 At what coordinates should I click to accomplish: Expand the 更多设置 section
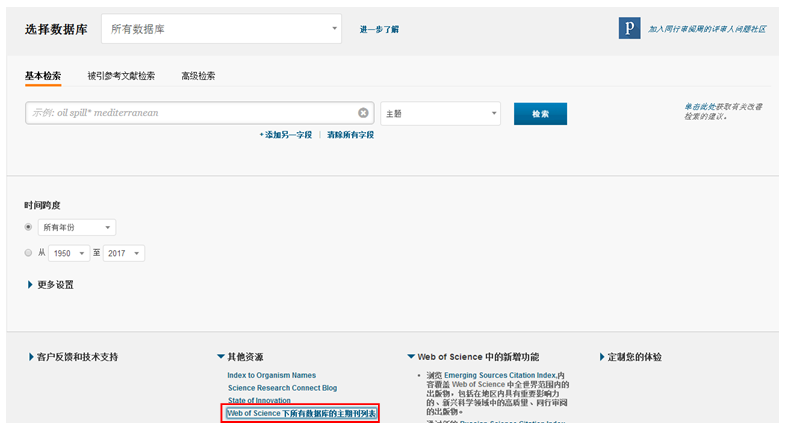[x=50, y=285]
